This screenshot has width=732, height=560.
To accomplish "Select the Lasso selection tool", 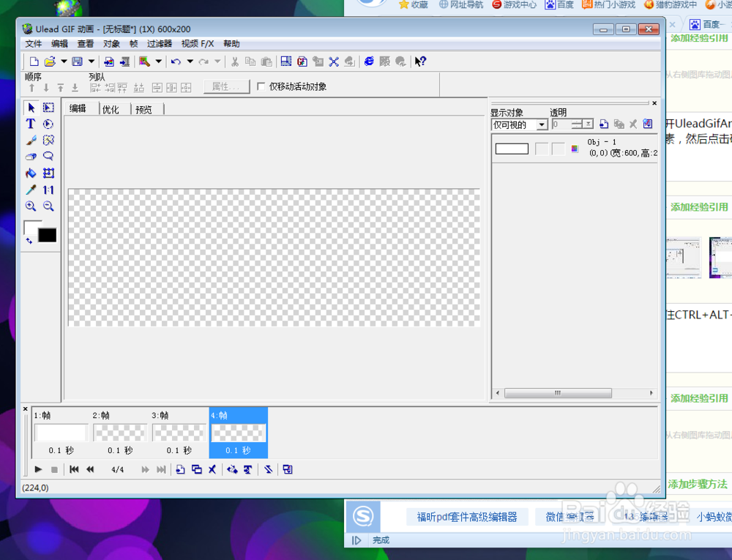I will (48, 157).
